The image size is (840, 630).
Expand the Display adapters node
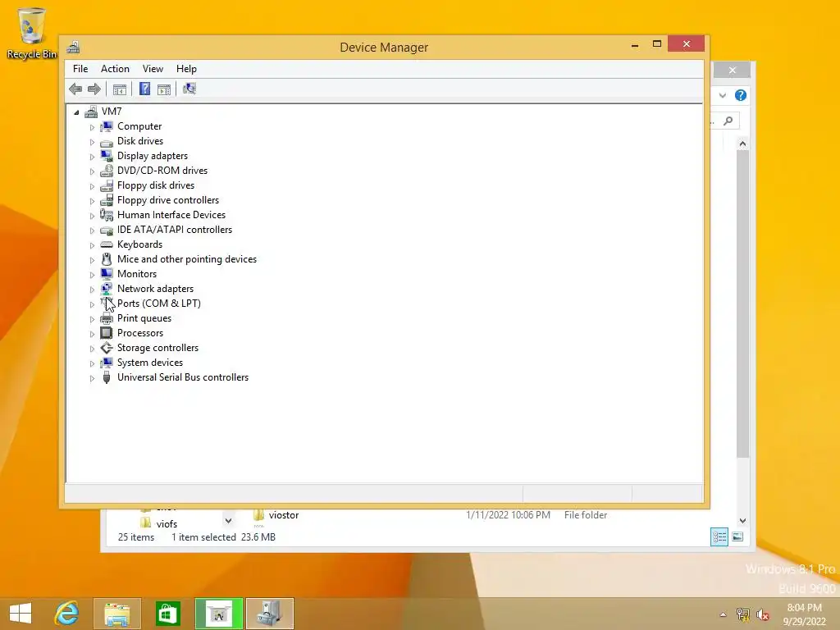pyautogui.click(x=92, y=157)
